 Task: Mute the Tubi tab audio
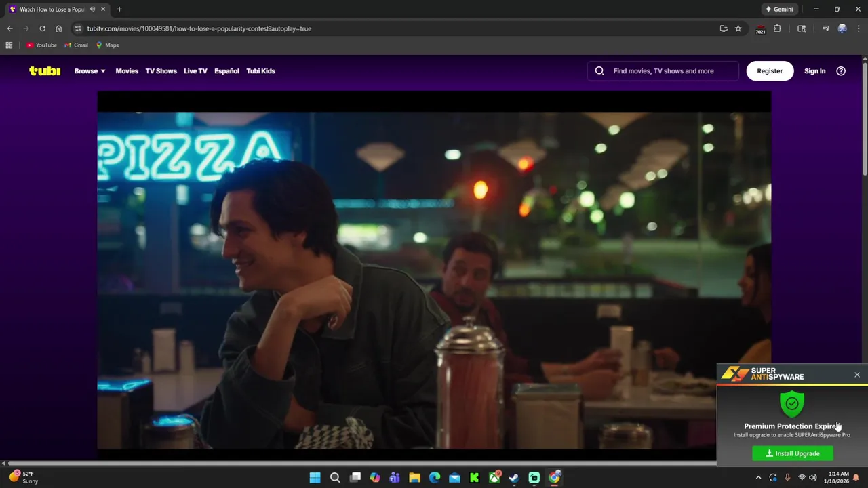click(x=92, y=9)
